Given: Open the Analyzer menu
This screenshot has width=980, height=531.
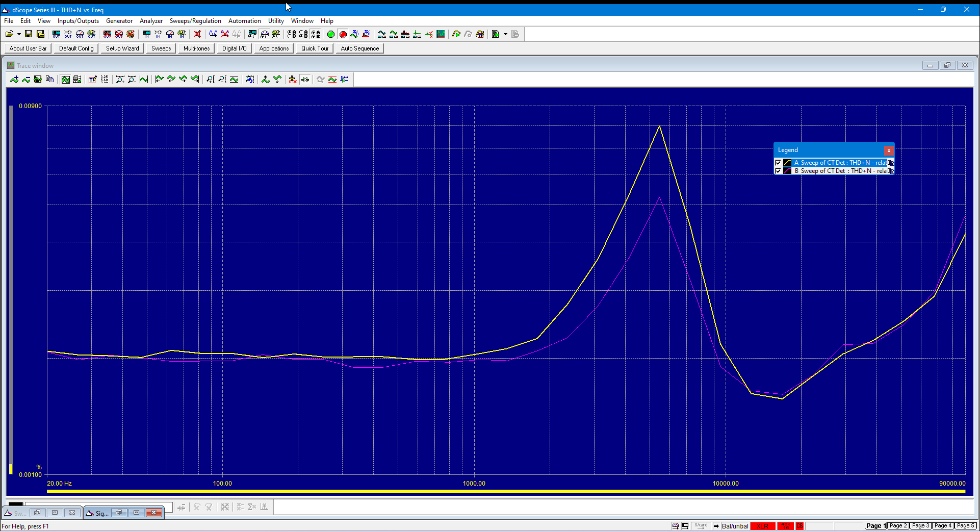Looking at the screenshot, I should (x=151, y=21).
